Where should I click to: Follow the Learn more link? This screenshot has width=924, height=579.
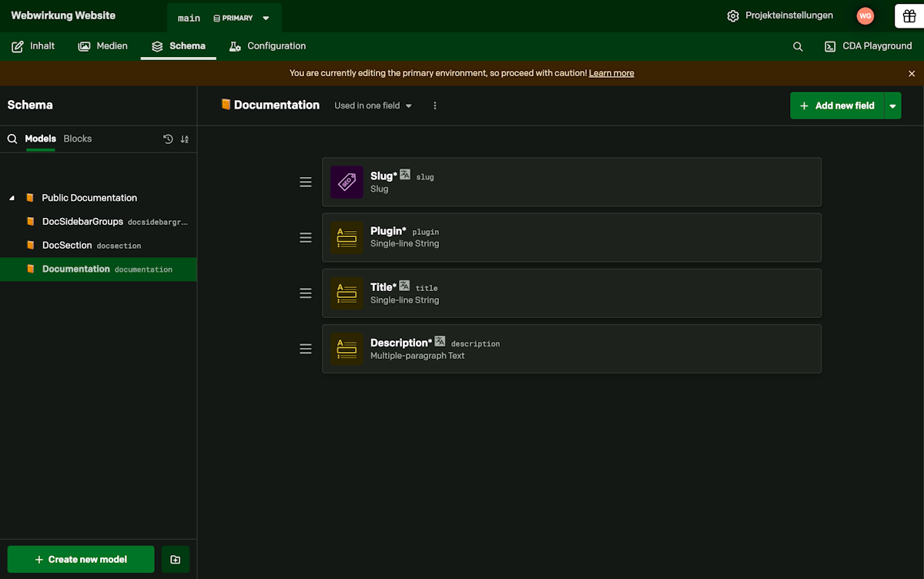coord(611,73)
